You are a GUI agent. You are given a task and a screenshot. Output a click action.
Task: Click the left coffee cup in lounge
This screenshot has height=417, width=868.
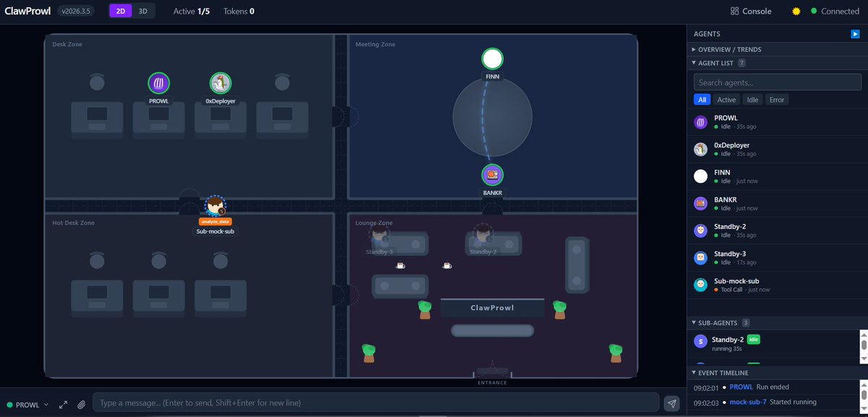[401, 265]
